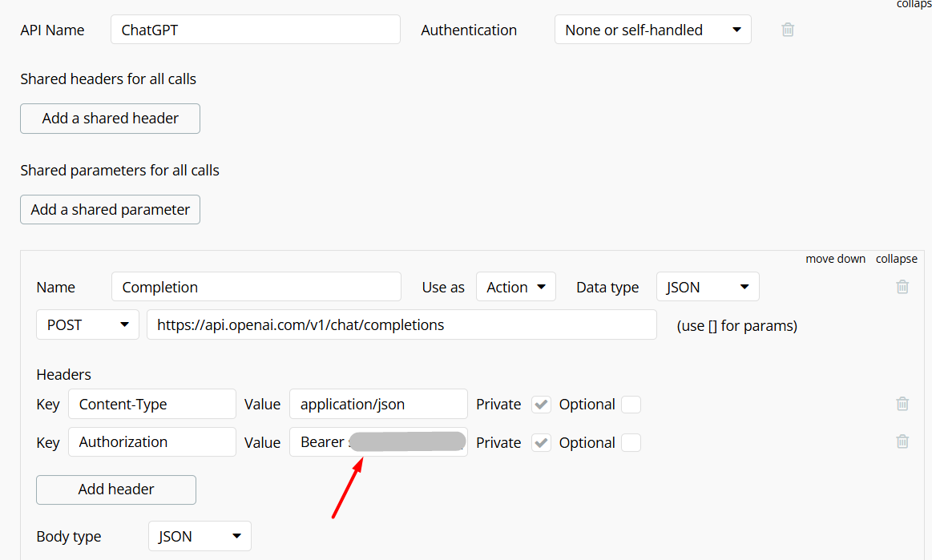Image resolution: width=932 pixels, height=560 pixels.
Task: Click the Add header button
Action: click(x=116, y=489)
